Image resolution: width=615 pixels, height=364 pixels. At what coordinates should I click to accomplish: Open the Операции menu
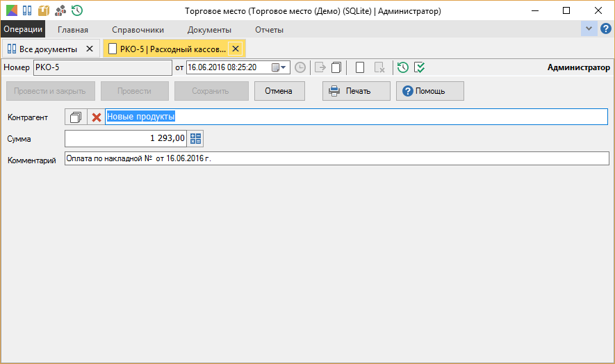pos(23,29)
